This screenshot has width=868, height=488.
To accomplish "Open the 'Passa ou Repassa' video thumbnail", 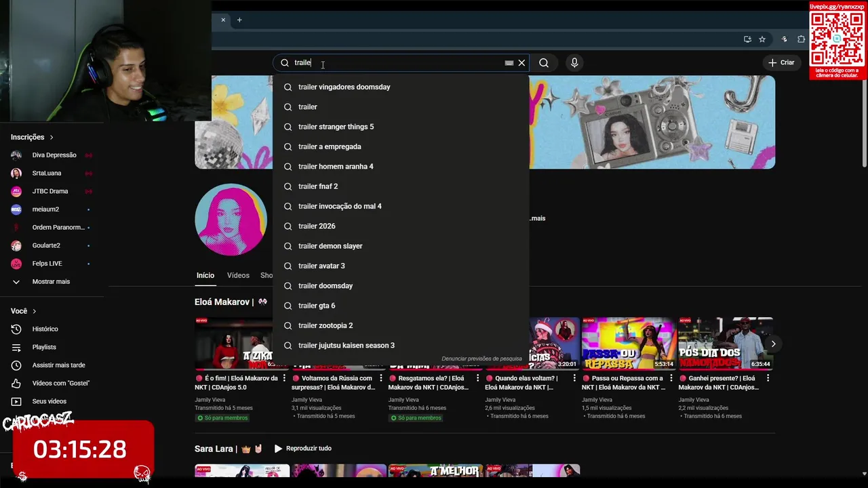I will point(629,343).
